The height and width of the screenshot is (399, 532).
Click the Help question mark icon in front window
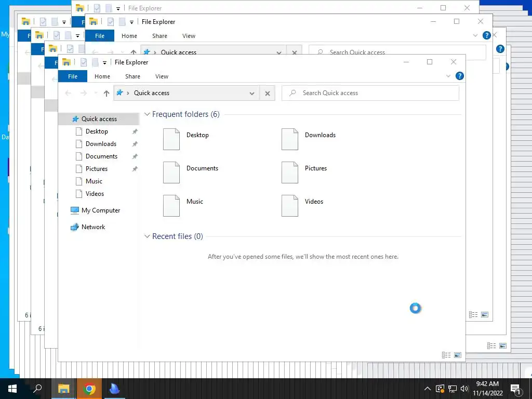pyautogui.click(x=459, y=76)
